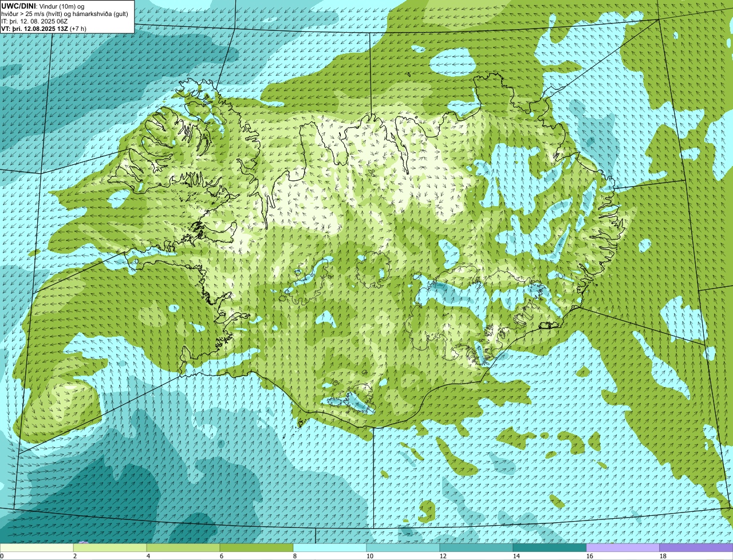Image resolution: width=733 pixels, height=560 pixels.
Task: Click the light yellow-green 2–4 m/s legend swatch
Action: coord(110,548)
